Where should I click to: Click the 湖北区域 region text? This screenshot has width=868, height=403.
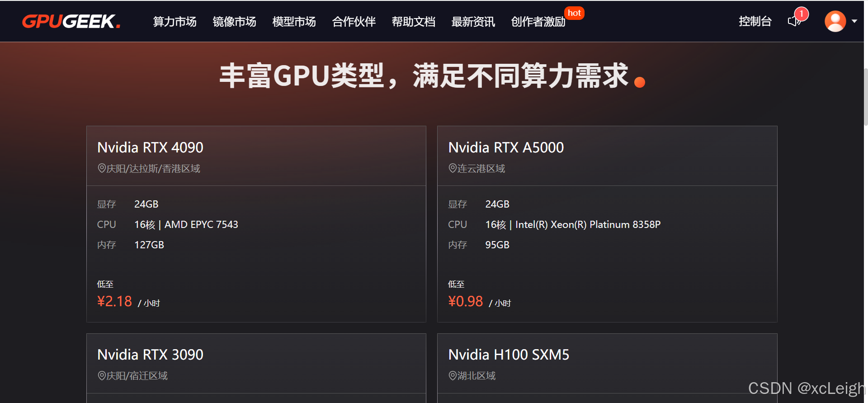pyautogui.click(x=476, y=376)
